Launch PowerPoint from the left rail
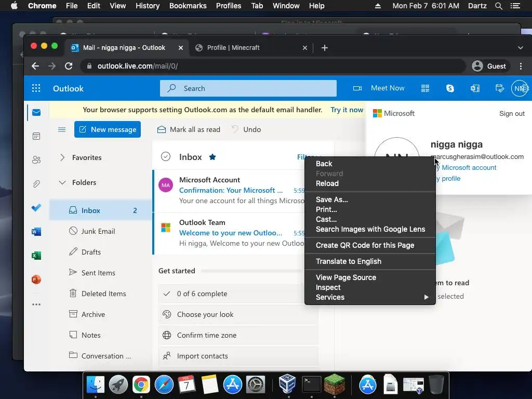532x399 pixels. [36, 279]
